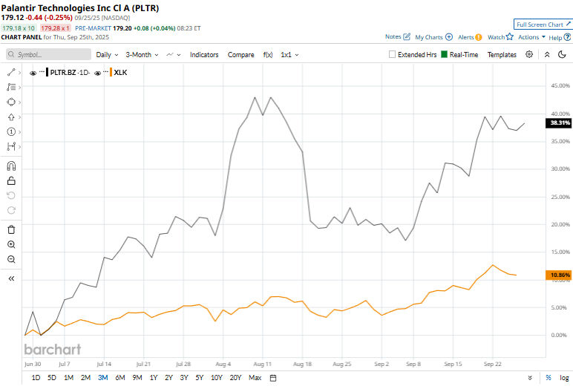573x392 pixels.
Task: Select the arrow marker tool
Action: click(x=11, y=117)
